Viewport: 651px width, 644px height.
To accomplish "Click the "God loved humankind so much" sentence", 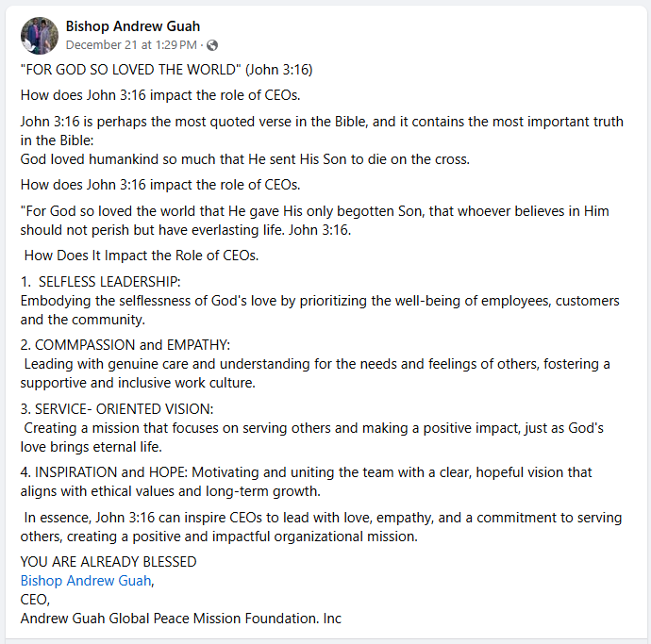I will pos(245,159).
